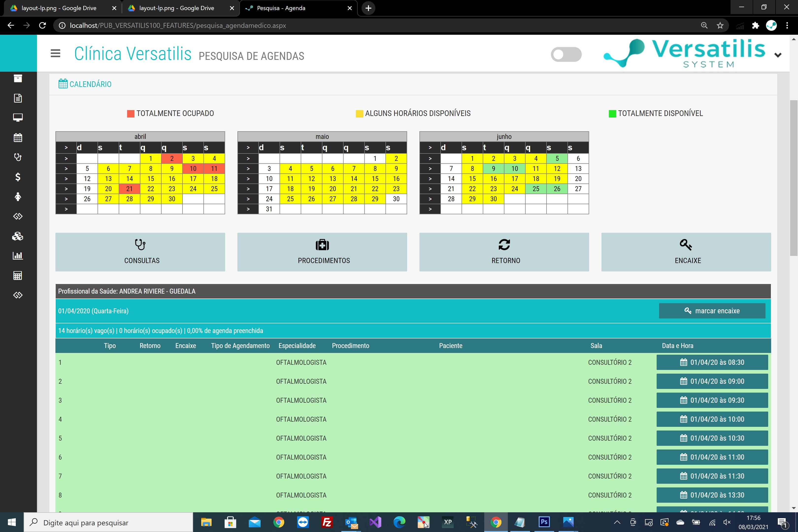Open the hamburger menu icon

click(55, 53)
